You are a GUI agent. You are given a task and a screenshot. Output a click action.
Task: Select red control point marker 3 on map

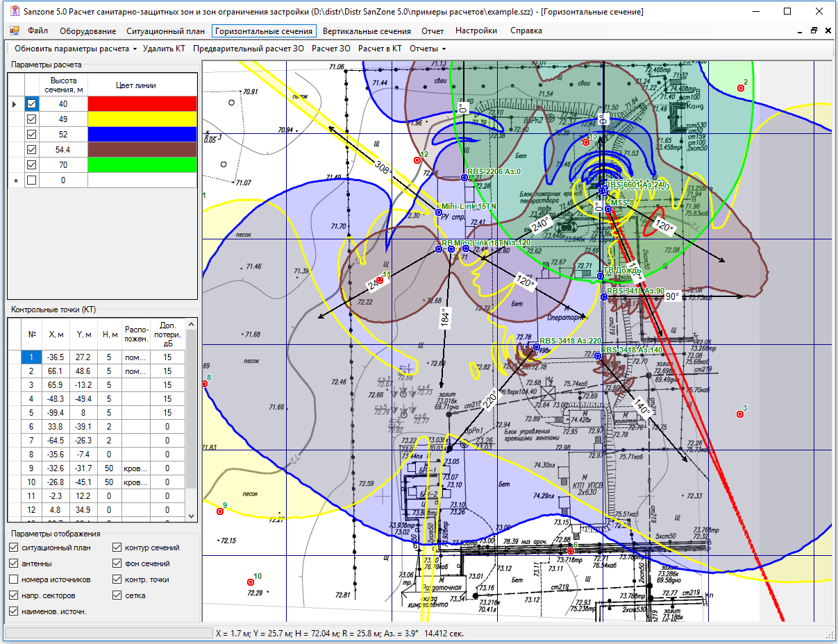click(739, 414)
